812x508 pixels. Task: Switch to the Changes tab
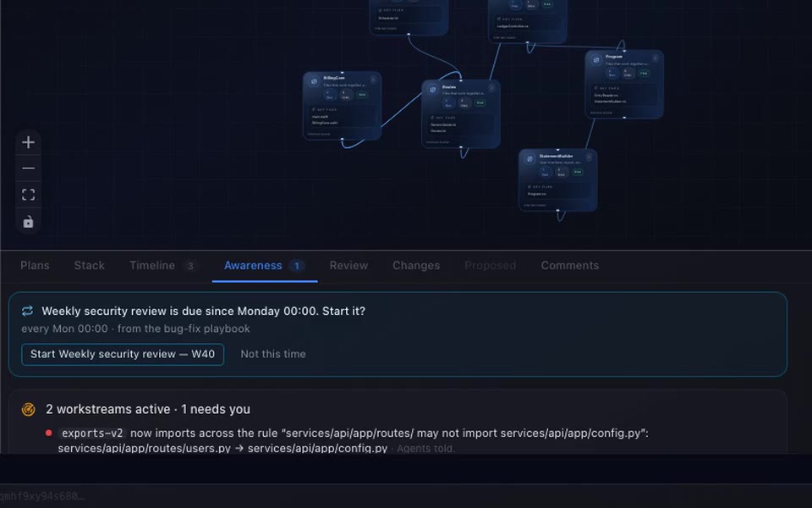pos(416,265)
